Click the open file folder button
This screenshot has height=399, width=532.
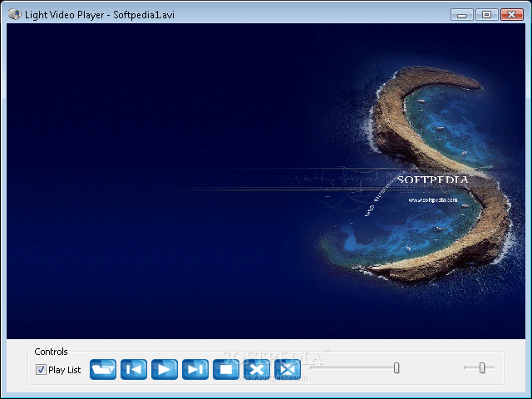[103, 369]
